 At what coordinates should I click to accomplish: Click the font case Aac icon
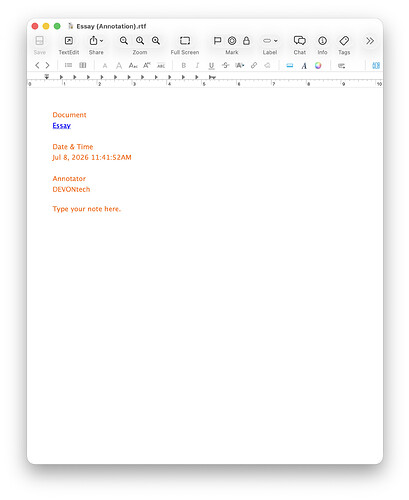point(133,66)
